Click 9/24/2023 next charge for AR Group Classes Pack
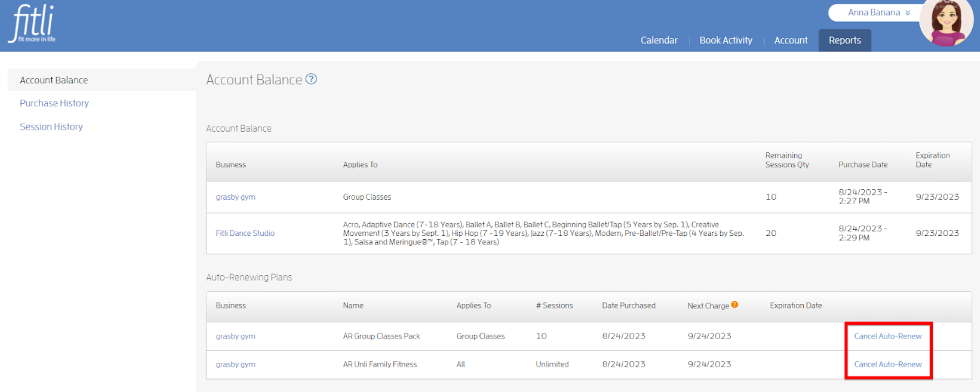 709,336
